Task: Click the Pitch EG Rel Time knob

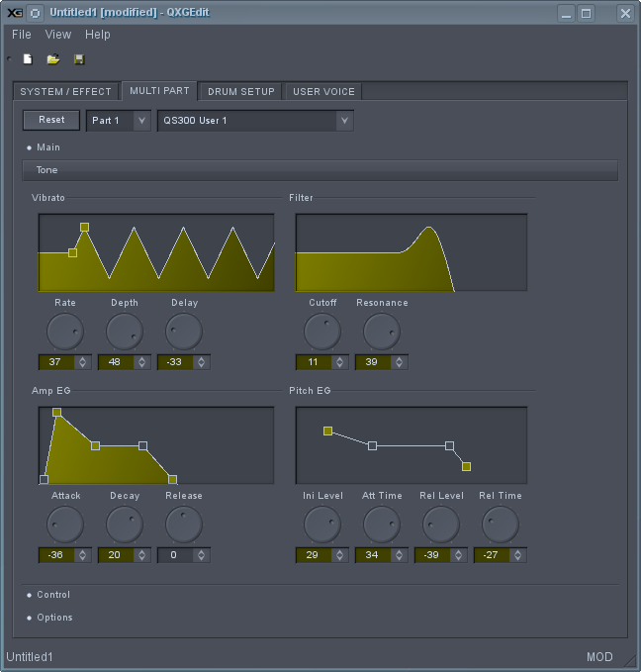Action: pos(501,525)
